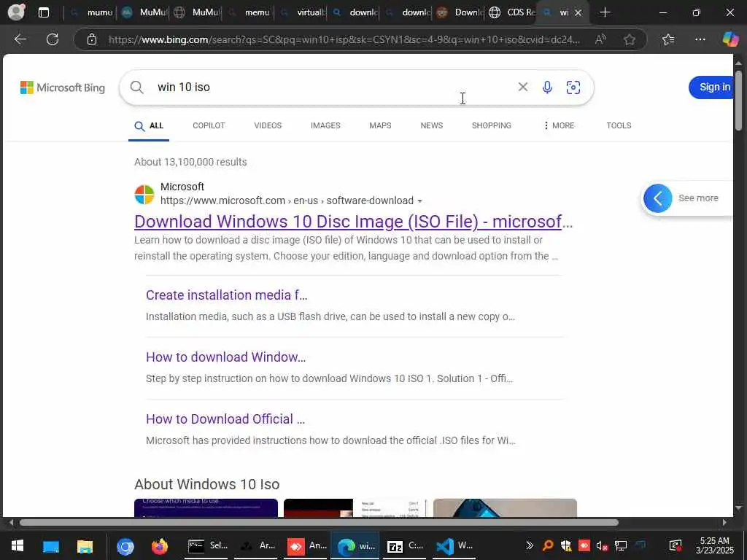Click the horizontal page scrollbar
The image size is (747, 560).
(x=319, y=522)
